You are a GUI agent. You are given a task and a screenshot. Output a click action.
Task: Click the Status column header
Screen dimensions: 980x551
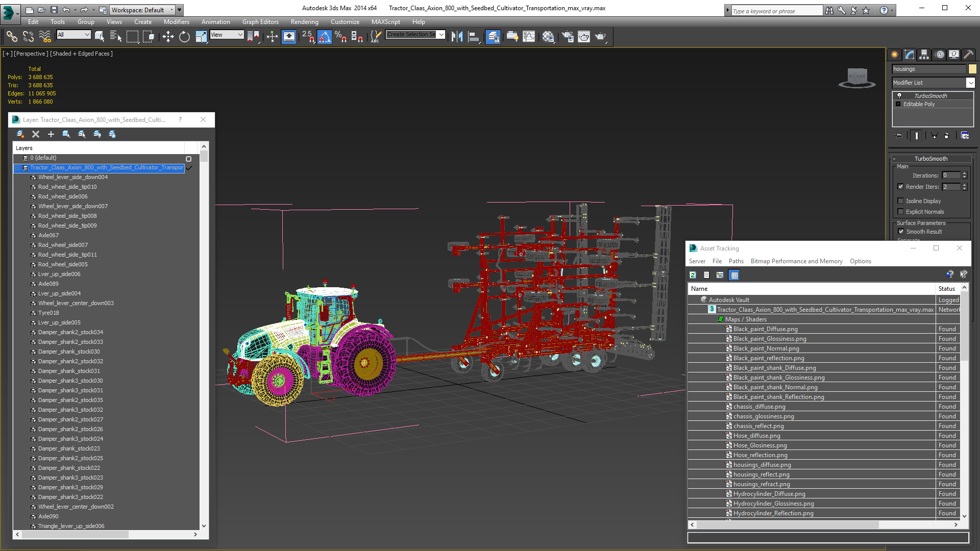(947, 289)
